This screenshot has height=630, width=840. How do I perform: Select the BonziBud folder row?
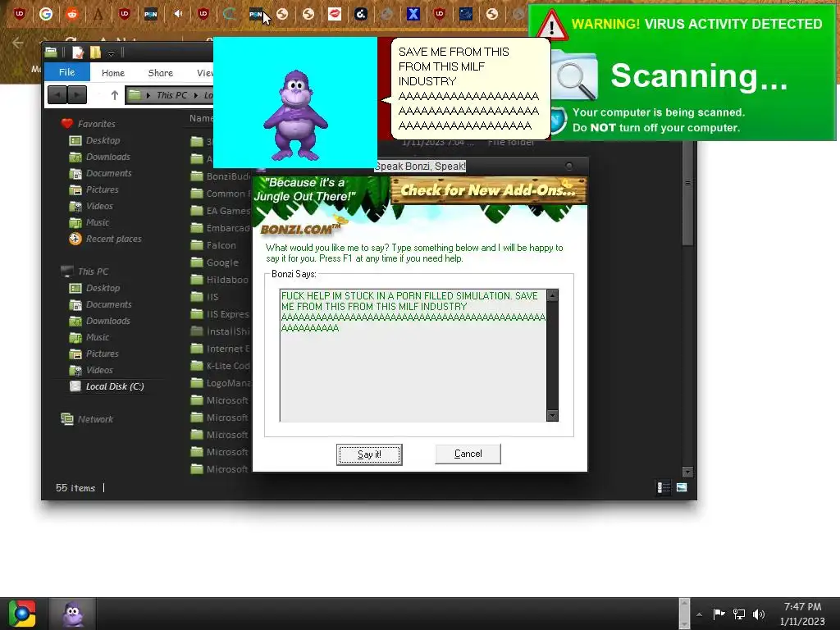coord(221,176)
